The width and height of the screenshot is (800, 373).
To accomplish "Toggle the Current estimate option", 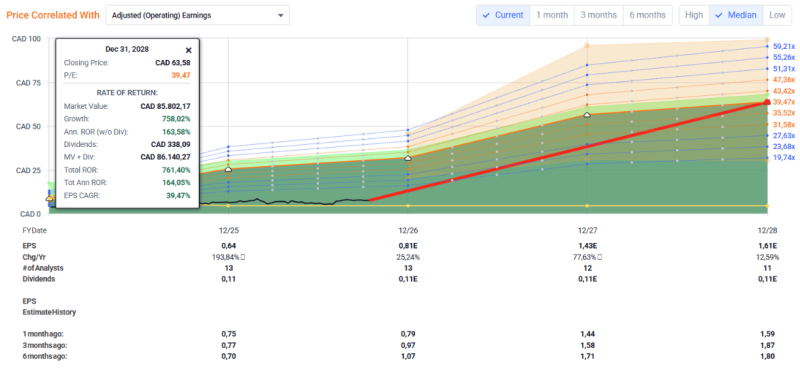I will coord(503,15).
